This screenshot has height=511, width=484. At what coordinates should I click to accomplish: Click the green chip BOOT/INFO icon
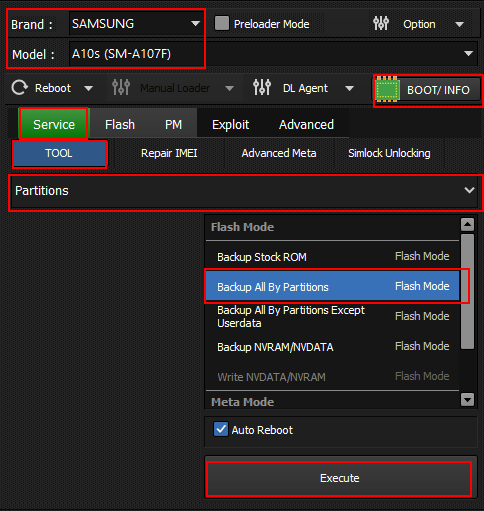point(387,89)
